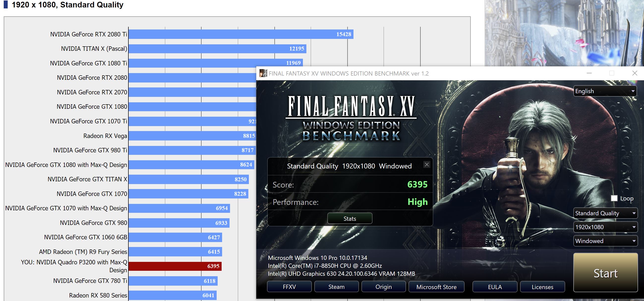Select 'YOU: NVIDIA Quadro P3200 with Max-Q Design' label
Image resolution: width=644 pixels, height=301 pixels.
pyautogui.click(x=74, y=266)
